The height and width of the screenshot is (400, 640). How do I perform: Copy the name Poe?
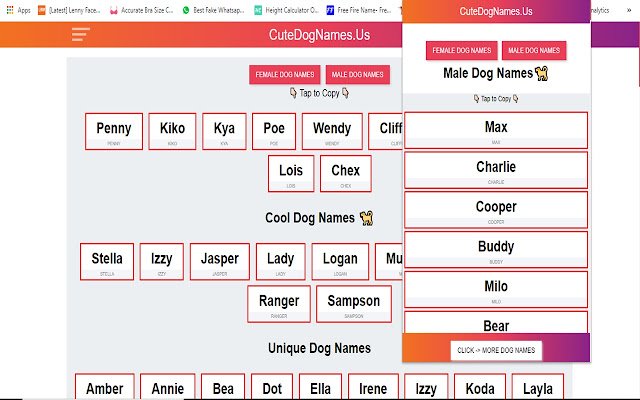[x=274, y=131]
